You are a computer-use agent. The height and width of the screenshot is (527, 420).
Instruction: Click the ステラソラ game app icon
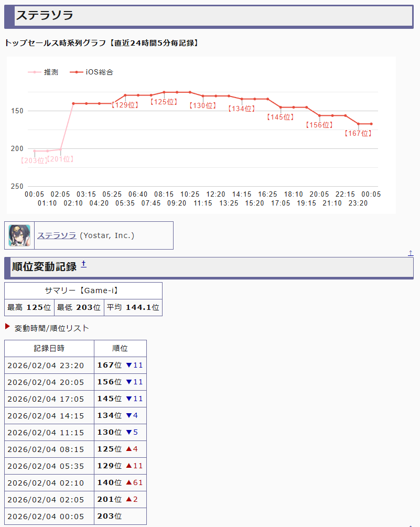[x=19, y=235]
